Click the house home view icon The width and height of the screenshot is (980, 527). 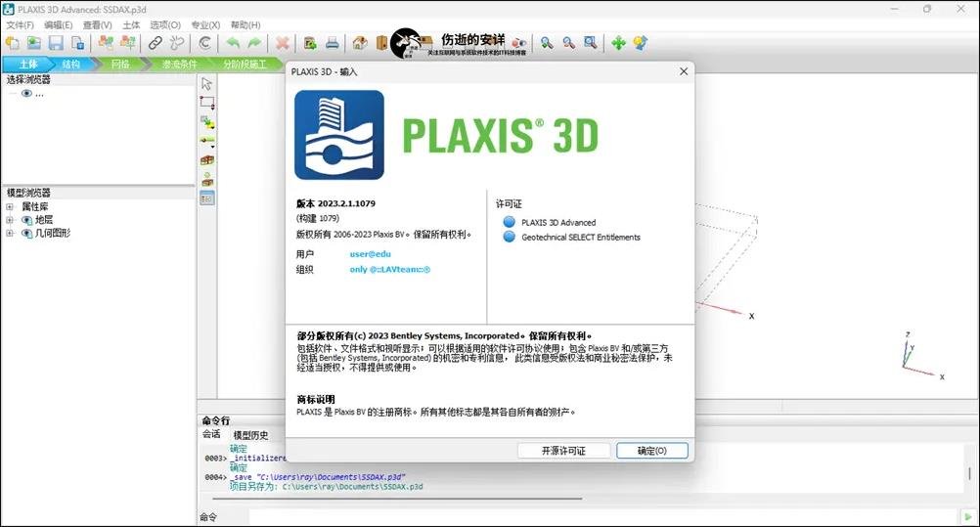[360, 43]
